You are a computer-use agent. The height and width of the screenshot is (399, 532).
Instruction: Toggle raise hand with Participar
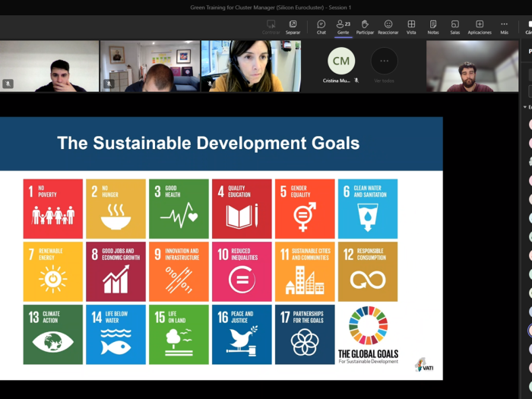point(365,27)
